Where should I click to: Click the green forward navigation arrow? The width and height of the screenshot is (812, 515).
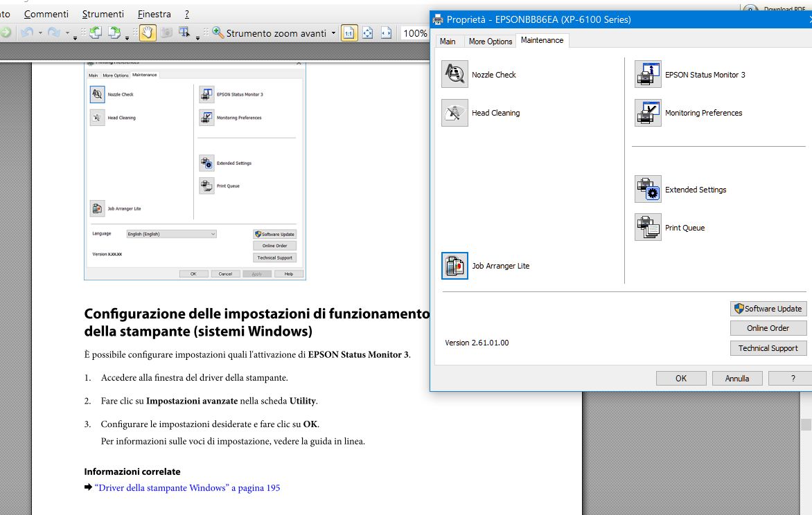pyautogui.click(x=5, y=33)
